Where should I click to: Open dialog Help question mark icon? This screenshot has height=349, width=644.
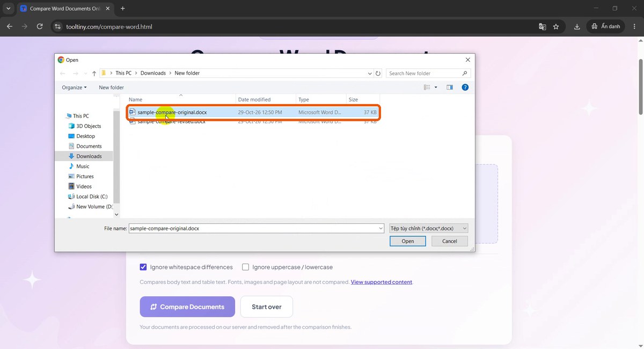[x=465, y=87]
